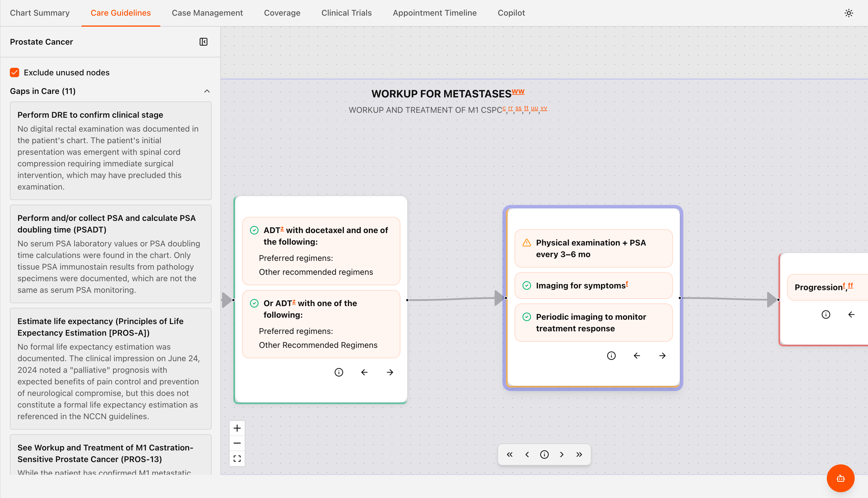Switch to the Copilot tab
Image resolution: width=868 pixels, height=498 pixels.
click(x=511, y=13)
